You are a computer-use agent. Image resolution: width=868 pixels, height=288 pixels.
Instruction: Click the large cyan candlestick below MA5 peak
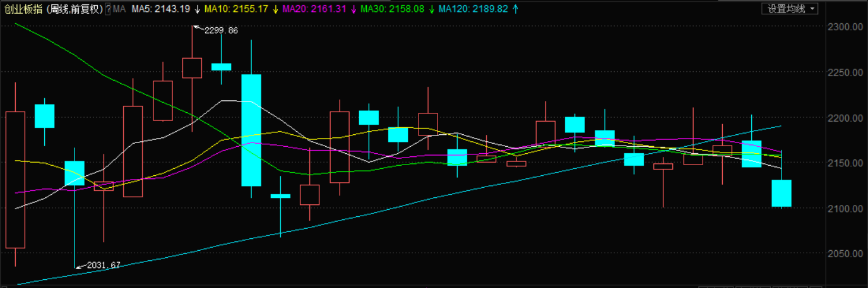pyautogui.click(x=251, y=130)
